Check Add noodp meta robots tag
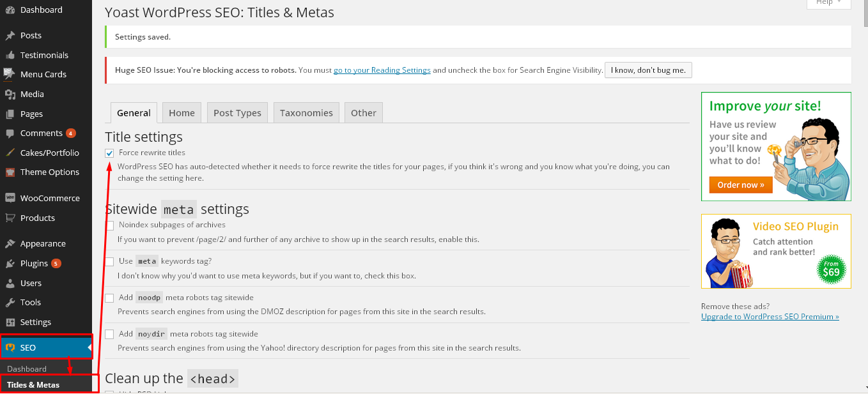 coord(109,298)
